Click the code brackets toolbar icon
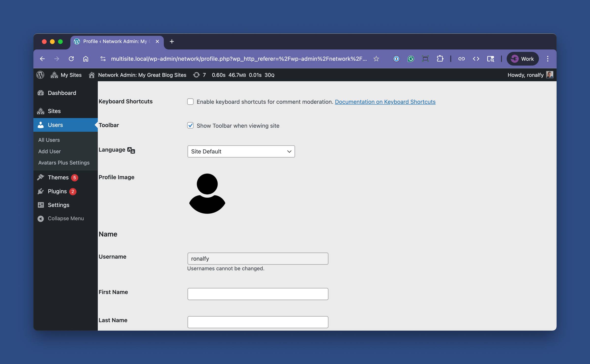Image resolution: width=590 pixels, height=364 pixels. click(476, 59)
